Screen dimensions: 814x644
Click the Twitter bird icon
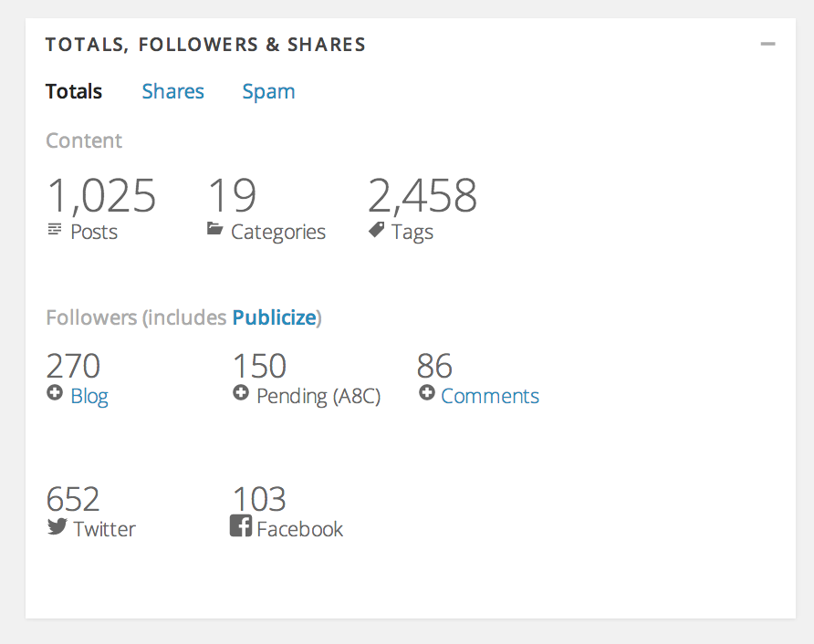tap(57, 526)
